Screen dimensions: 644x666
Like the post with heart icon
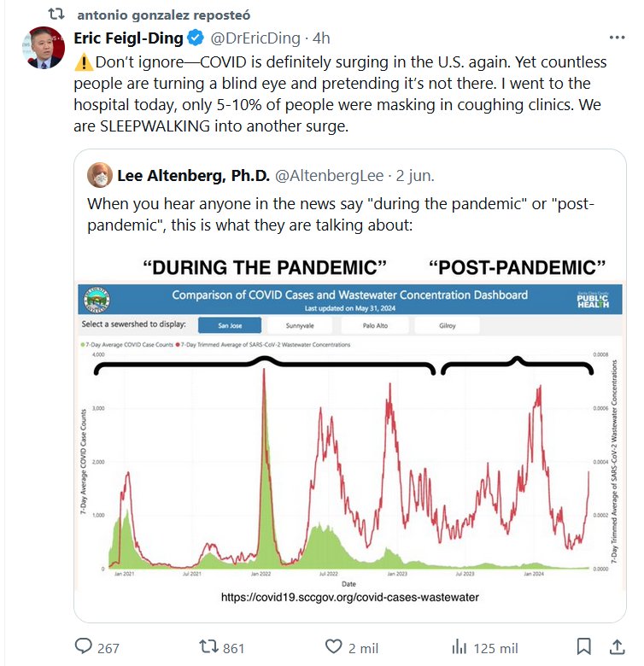(334, 647)
